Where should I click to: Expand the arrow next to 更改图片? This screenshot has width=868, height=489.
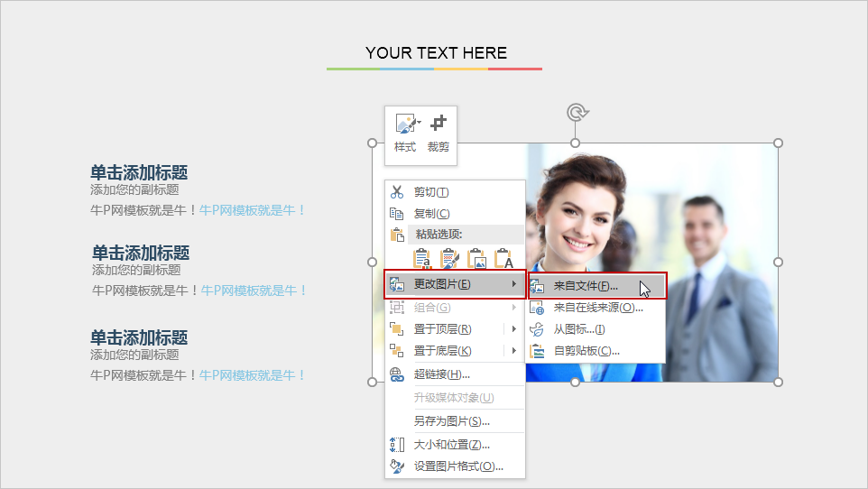click(x=514, y=284)
